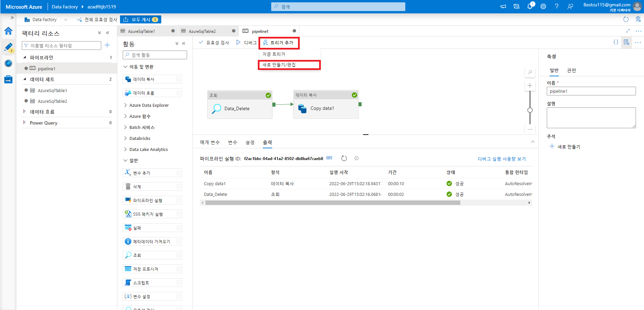
Task: Click the discard all trash icon
Action: 638,19
